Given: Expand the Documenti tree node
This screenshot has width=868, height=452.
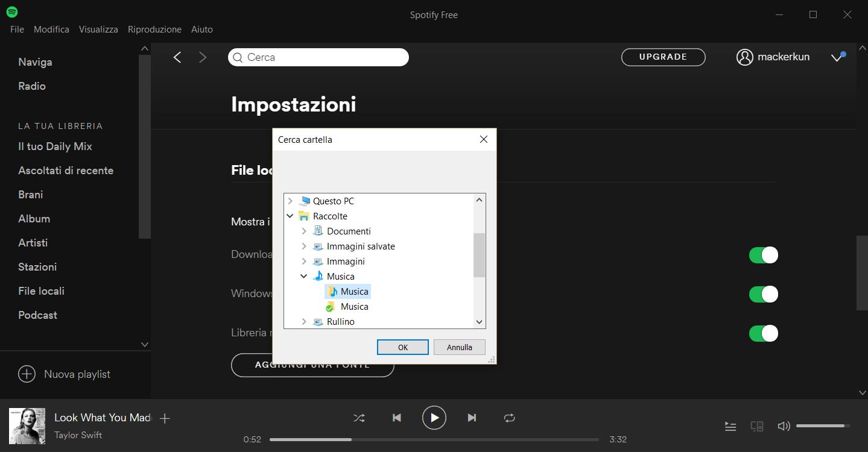Looking at the screenshot, I should [304, 231].
